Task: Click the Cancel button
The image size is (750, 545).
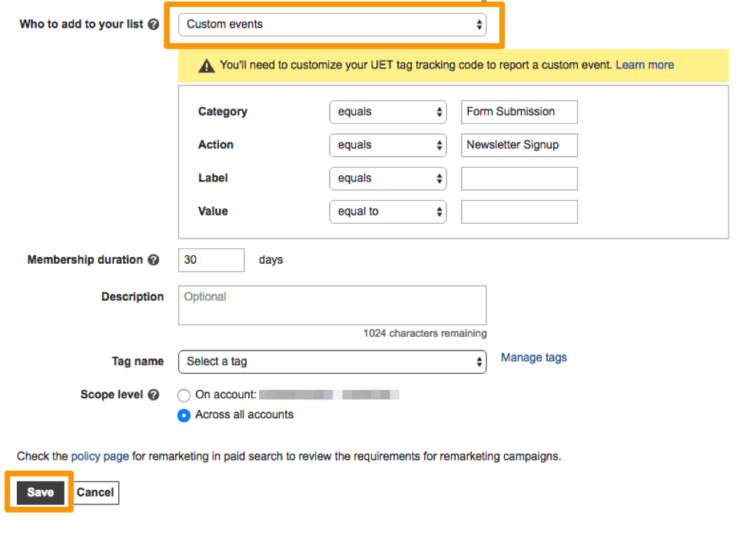Action: [x=96, y=492]
